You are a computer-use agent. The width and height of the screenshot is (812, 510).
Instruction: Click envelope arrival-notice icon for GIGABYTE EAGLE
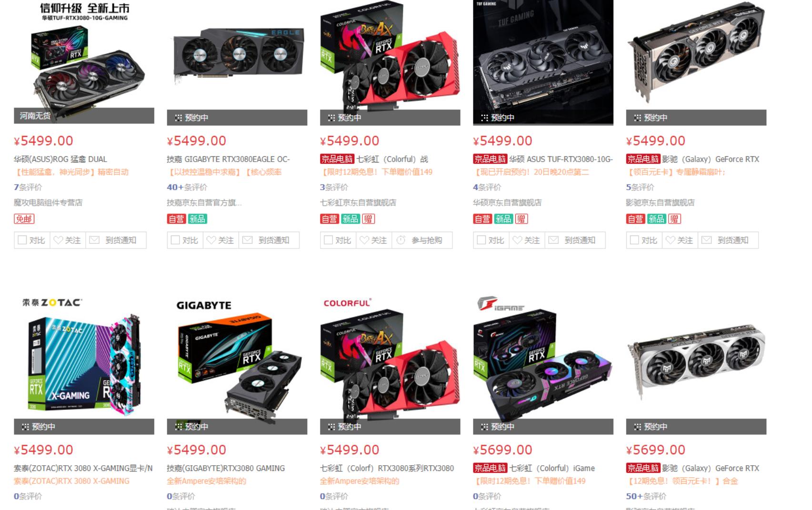[247, 240]
